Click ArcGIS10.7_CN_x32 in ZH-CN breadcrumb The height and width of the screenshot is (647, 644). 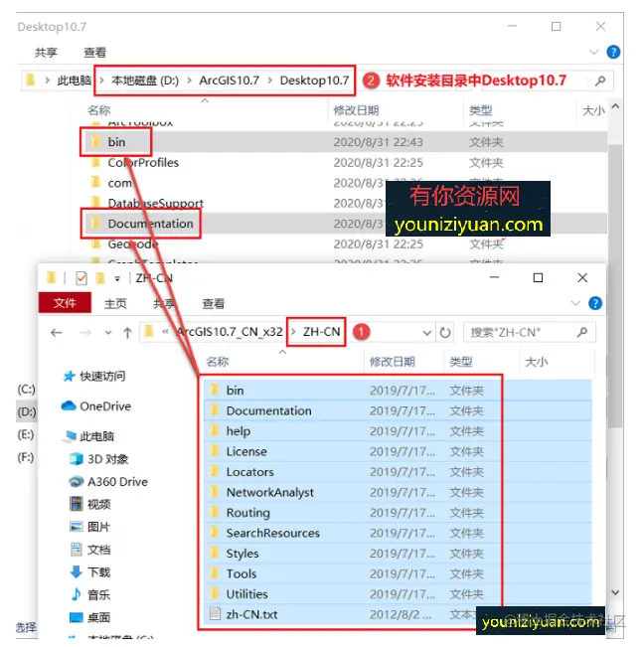(x=230, y=332)
